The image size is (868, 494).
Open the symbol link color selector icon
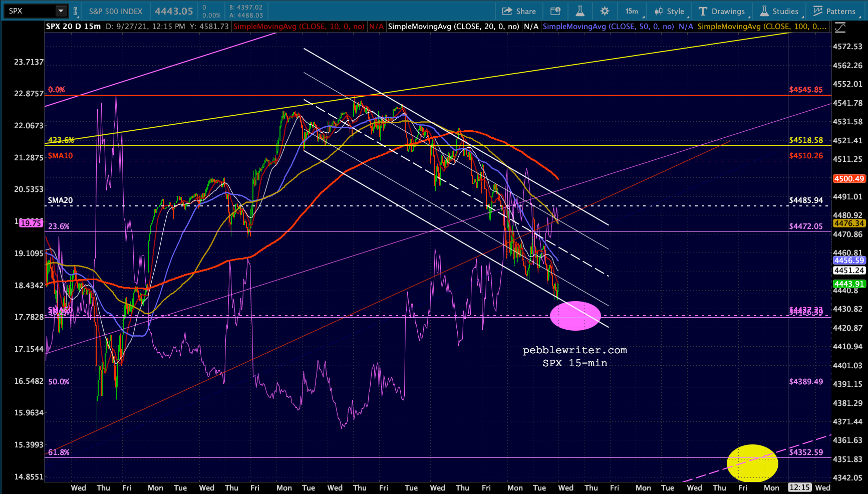(x=75, y=11)
